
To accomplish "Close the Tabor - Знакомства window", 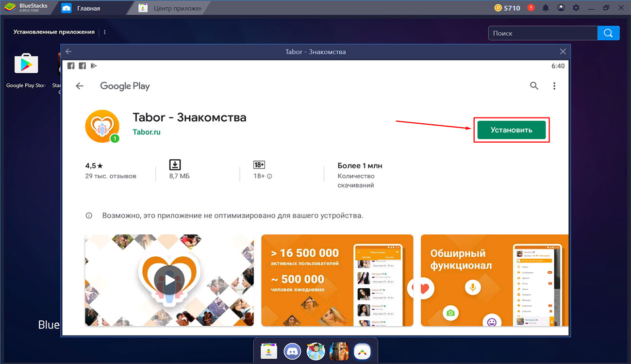I will coord(563,51).
